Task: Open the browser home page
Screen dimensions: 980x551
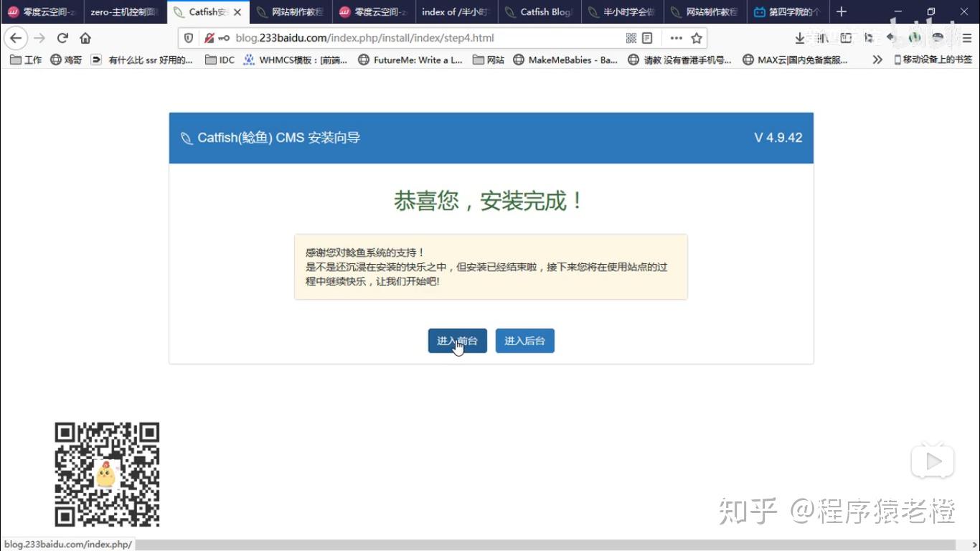Action: pyautogui.click(x=85, y=38)
